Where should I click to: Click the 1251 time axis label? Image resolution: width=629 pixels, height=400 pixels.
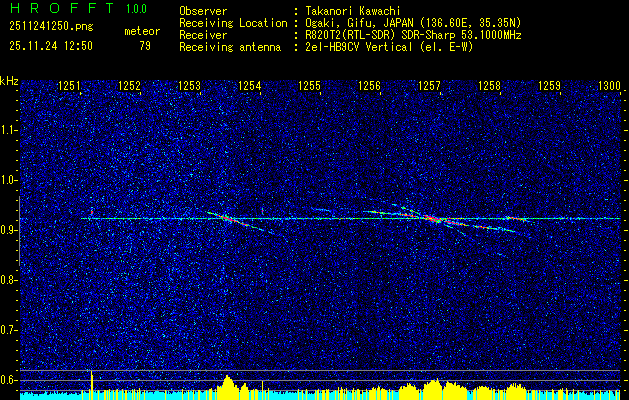coord(69,86)
